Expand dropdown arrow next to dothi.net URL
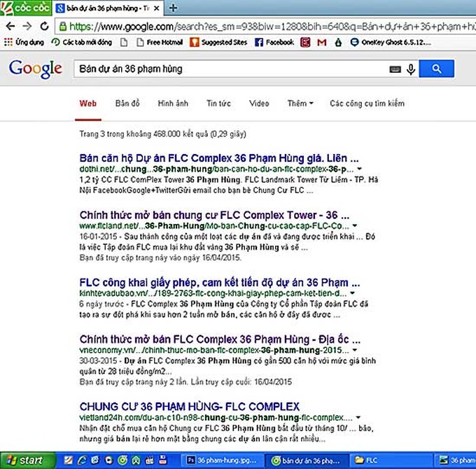Viewport: 476px width, 469px height. pyautogui.click(x=359, y=169)
